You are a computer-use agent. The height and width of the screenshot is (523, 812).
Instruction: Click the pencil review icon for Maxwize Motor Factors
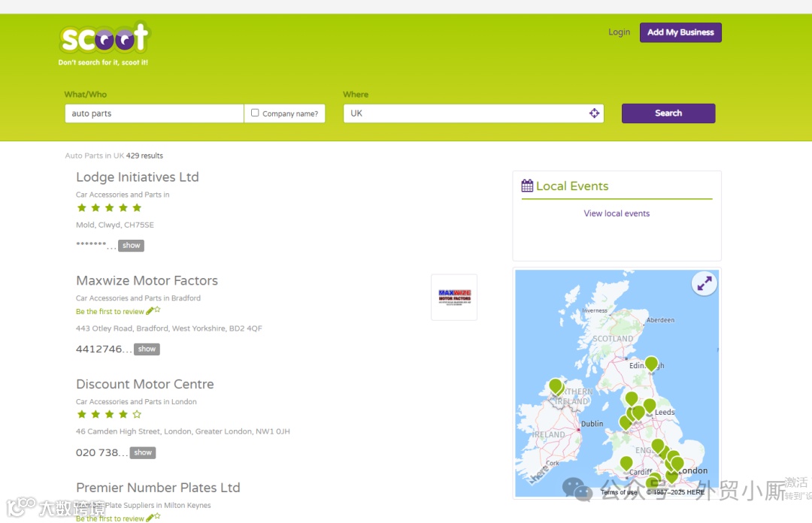point(150,310)
